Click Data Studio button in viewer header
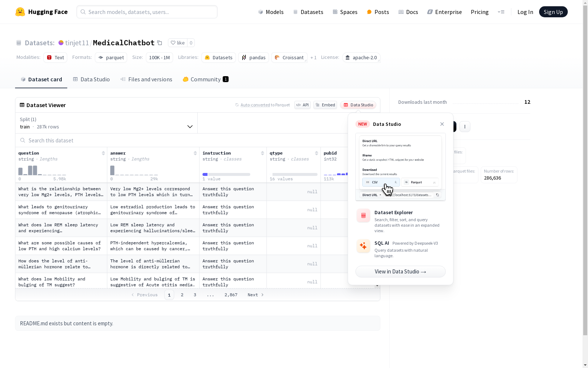Viewport: 588px width, 368px height. coord(358,105)
